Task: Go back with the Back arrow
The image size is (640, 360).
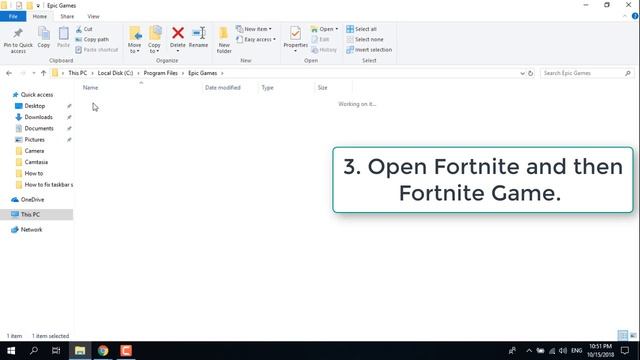Action: [9, 73]
